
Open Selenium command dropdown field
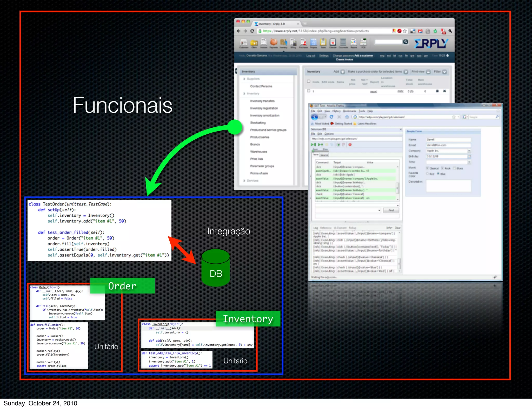[x=357, y=205]
